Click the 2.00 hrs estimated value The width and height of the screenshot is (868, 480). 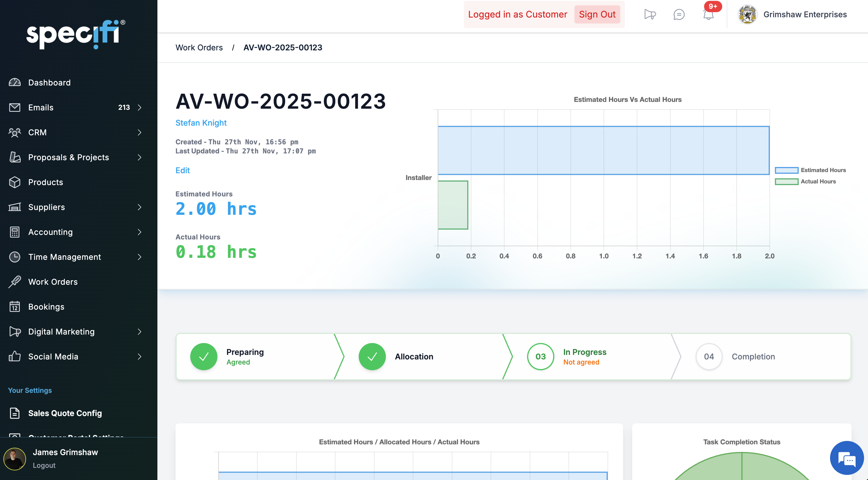[x=216, y=209]
